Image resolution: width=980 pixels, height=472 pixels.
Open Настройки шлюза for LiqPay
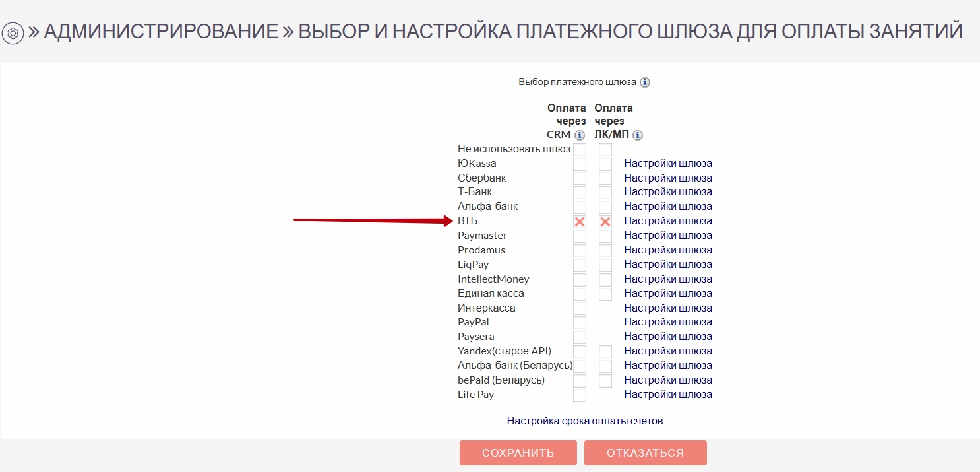coord(668,265)
